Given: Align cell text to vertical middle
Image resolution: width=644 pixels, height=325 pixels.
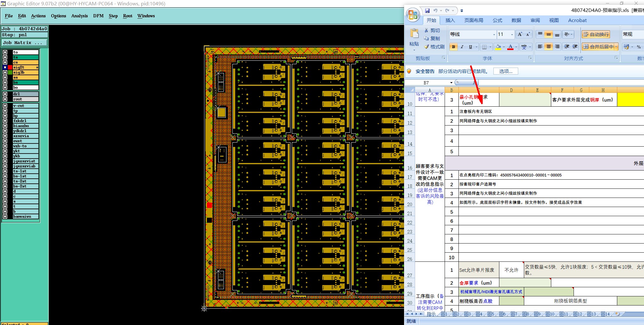Looking at the screenshot, I should click(x=548, y=34).
